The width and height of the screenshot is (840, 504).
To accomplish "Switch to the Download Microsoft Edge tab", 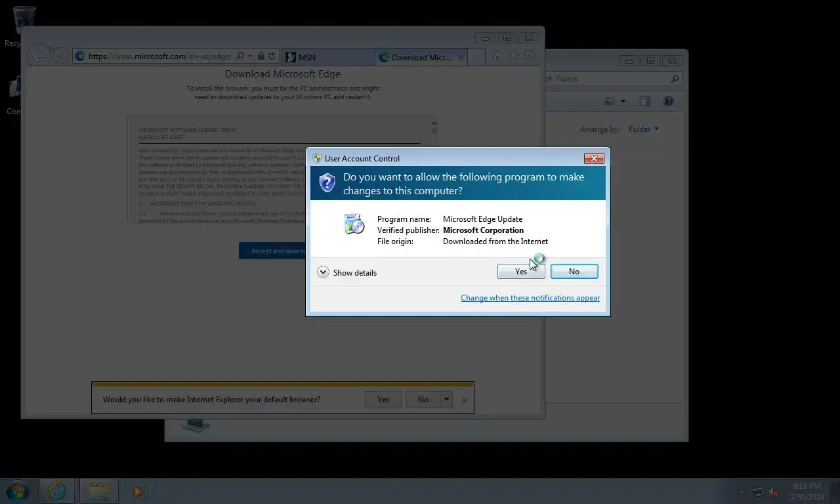I will (x=422, y=57).
